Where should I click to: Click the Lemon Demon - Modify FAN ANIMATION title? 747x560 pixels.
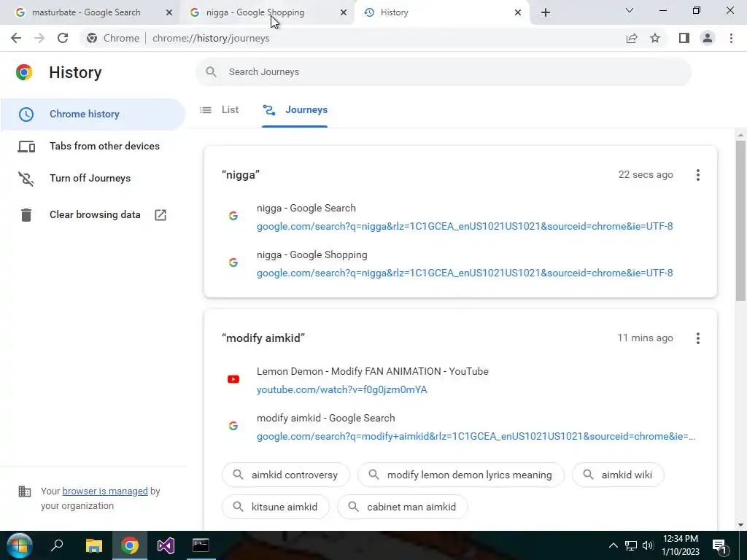[373, 371]
